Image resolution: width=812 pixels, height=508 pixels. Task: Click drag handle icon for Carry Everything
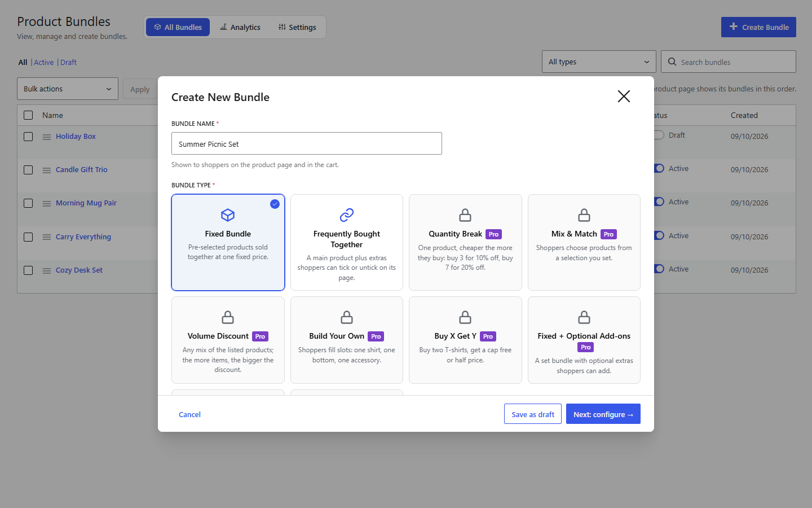(x=47, y=238)
